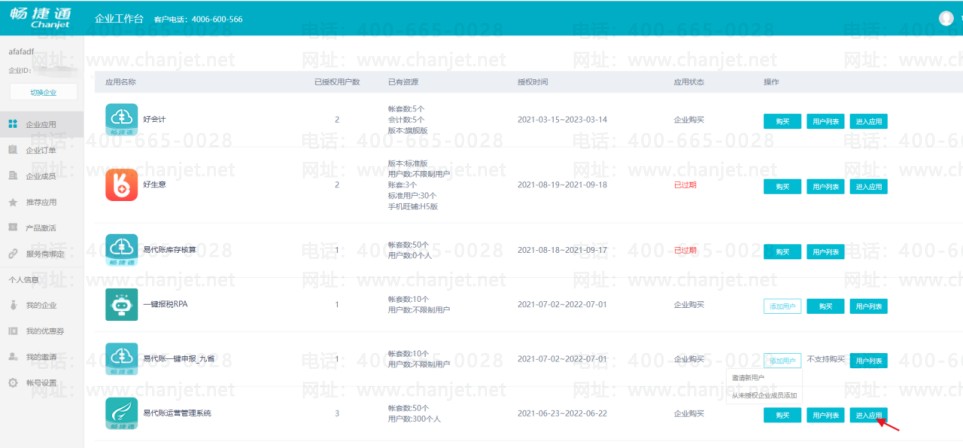Image resolution: width=963 pixels, height=448 pixels.
Task: Click the 易代账运营管理系统 app name
Action: 177,414
